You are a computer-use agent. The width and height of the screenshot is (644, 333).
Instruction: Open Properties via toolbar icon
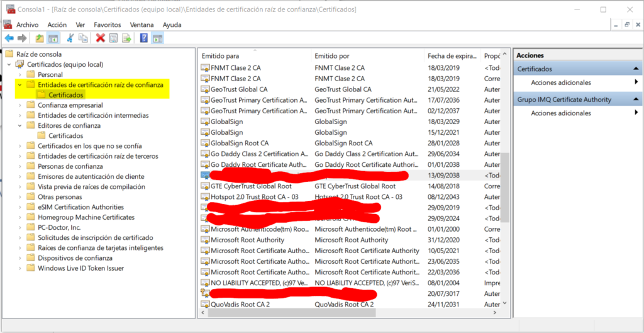tap(113, 38)
